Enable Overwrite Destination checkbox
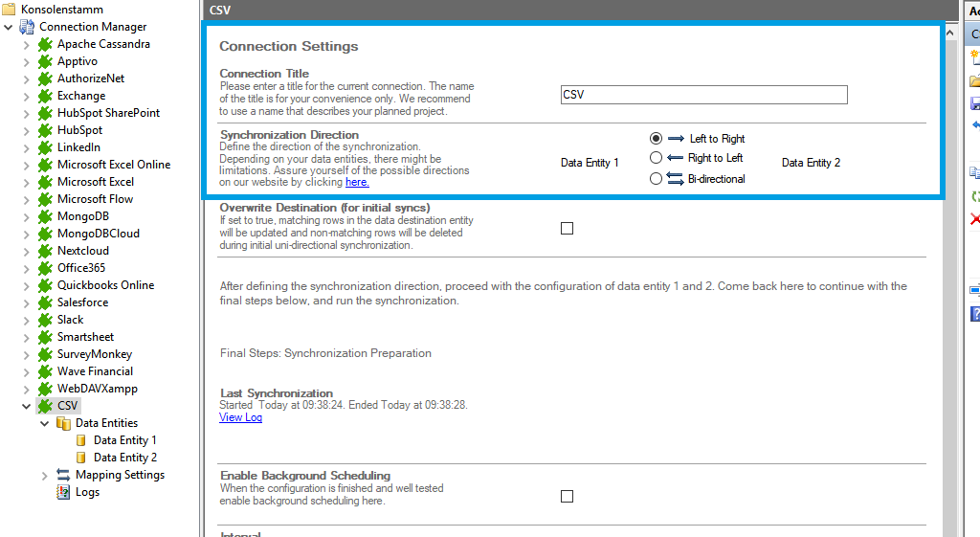The width and height of the screenshot is (980, 537). (x=567, y=228)
